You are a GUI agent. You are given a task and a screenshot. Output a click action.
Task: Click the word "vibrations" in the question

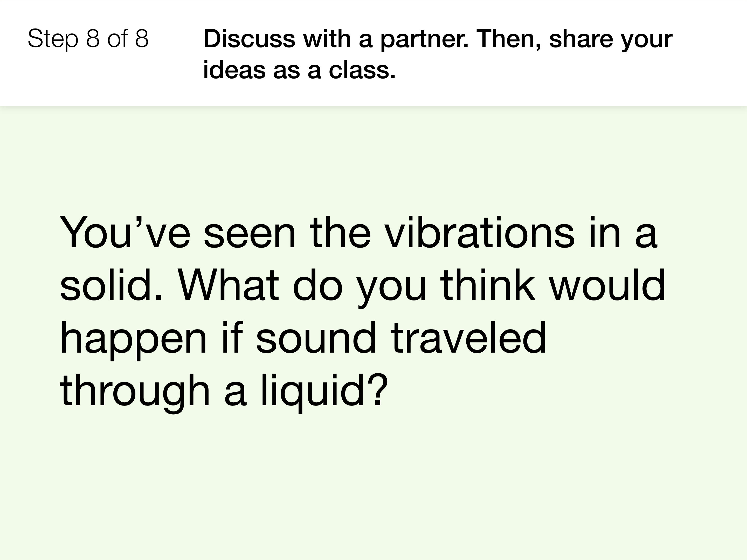point(480,233)
